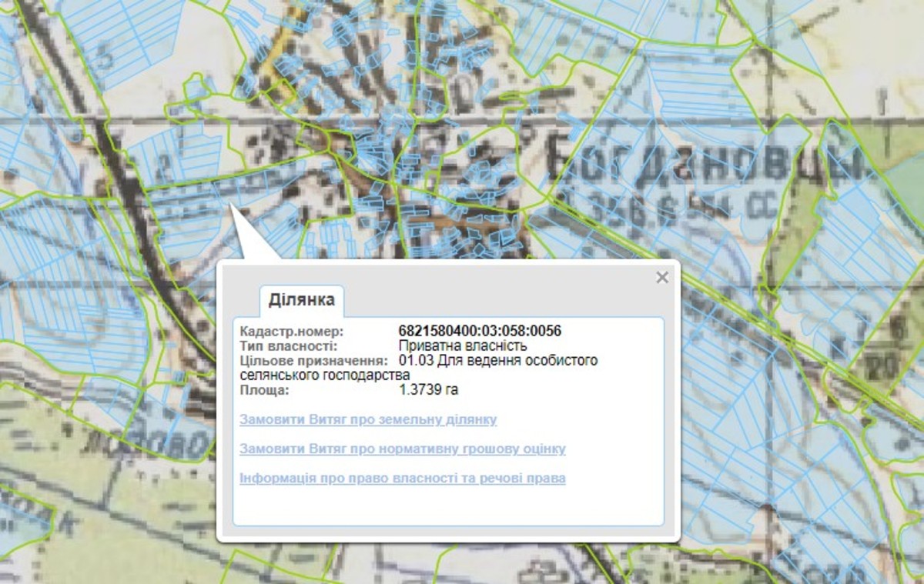The height and width of the screenshot is (584, 924).
Task: Select the Ділянка tab
Action: pyautogui.click(x=302, y=300)
